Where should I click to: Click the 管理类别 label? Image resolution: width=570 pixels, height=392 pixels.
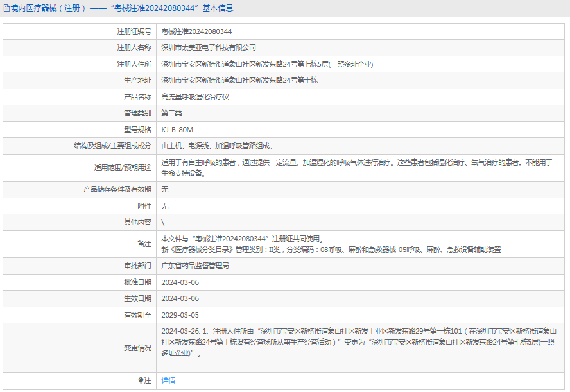[x=137, y=113]
